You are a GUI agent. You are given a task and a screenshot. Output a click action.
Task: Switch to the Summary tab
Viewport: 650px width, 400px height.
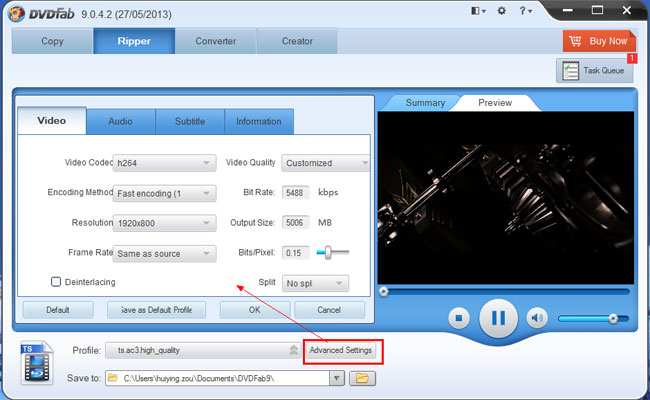pos(424,103)
